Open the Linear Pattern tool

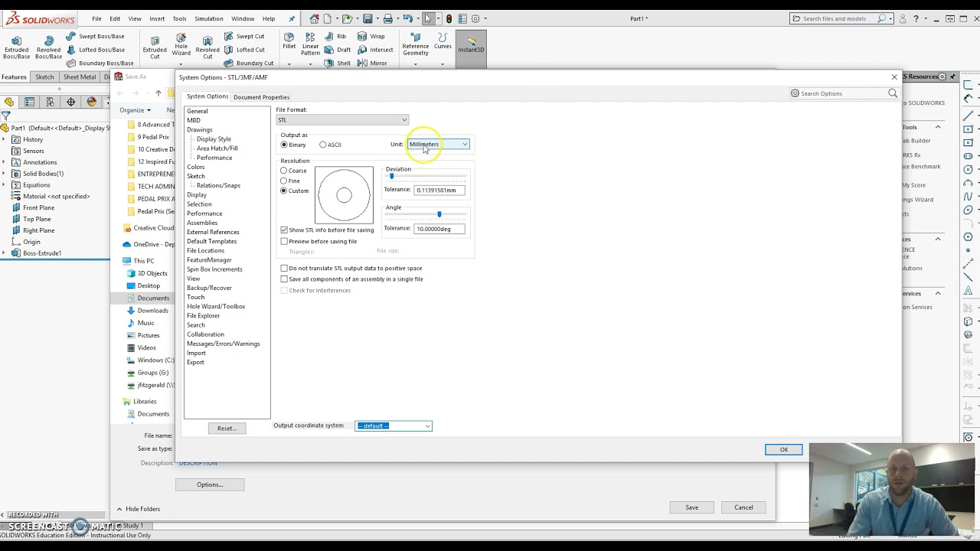pyautogui.click(x=310, y=44)
